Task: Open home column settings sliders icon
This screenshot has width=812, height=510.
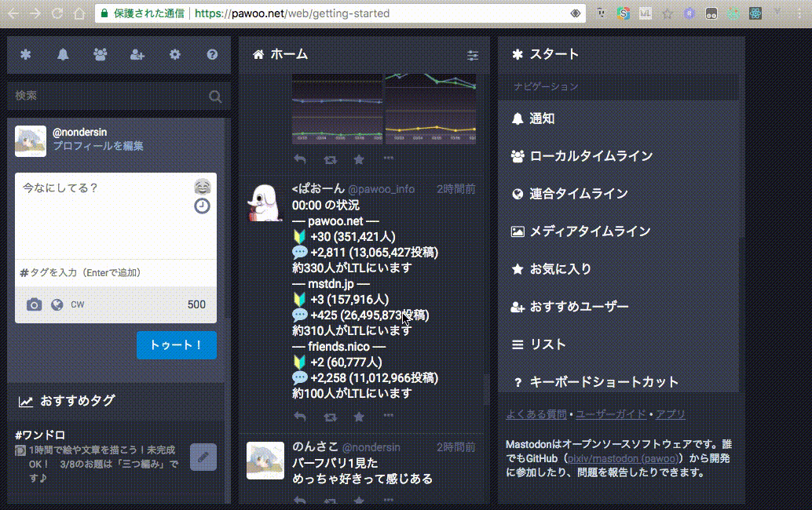Action: tap(472, 56)
